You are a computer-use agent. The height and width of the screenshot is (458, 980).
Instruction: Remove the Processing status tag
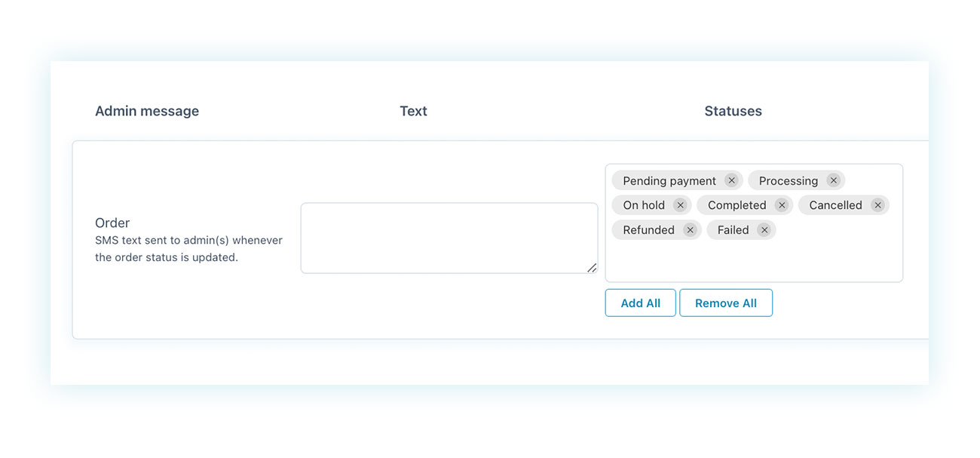833,180
